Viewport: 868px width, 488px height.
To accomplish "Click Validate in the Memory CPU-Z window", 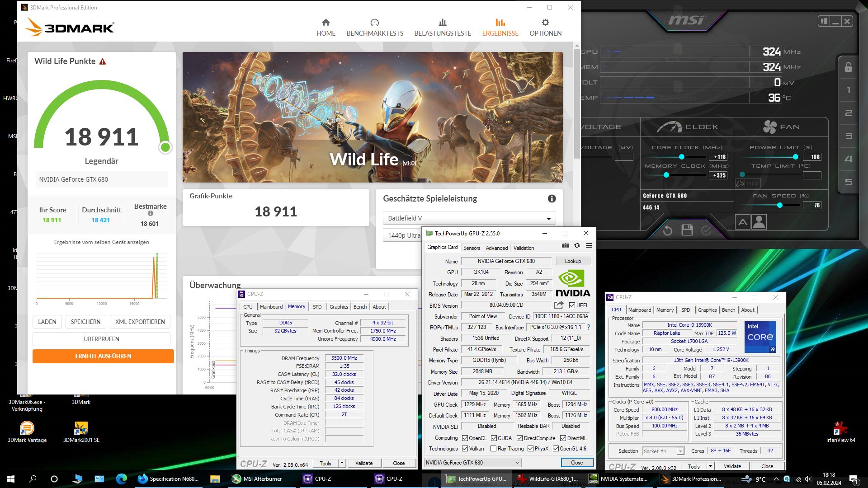I will tap(364, 463).
